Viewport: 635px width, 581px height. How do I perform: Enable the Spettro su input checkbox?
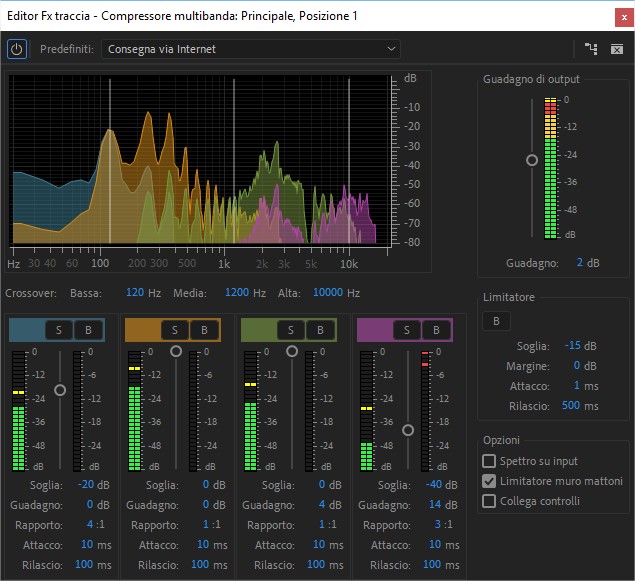coord(489,461)
